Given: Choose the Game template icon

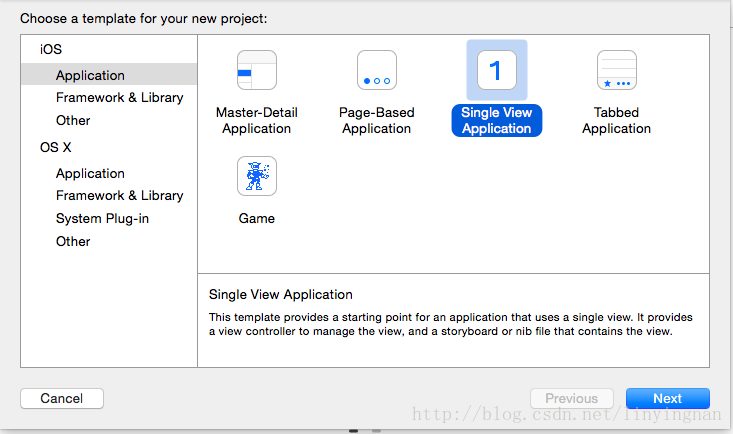Looking at the screenshot, I should [257, 176].
